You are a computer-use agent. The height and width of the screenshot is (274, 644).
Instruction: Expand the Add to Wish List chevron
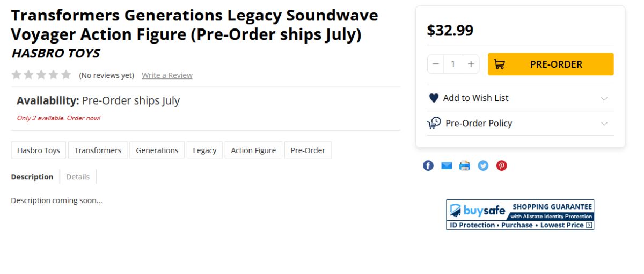click(604, 99)
